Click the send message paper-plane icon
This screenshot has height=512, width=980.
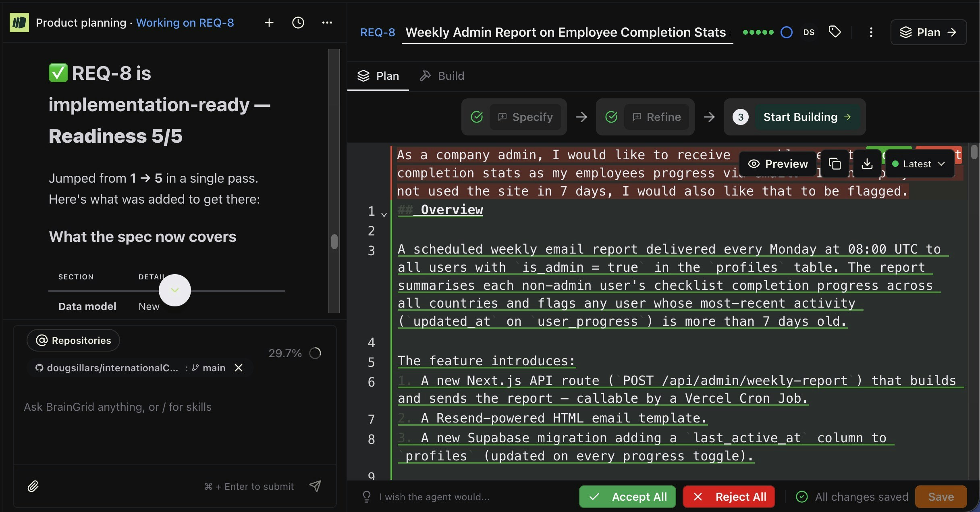coord(315,486)
